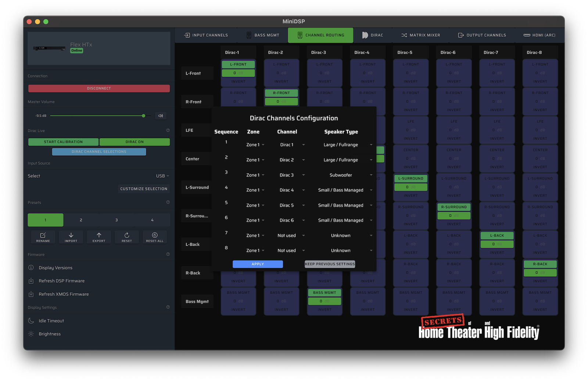588x381 pixels.
Task: Click the Import preset icon
Action: coord(71,235)
